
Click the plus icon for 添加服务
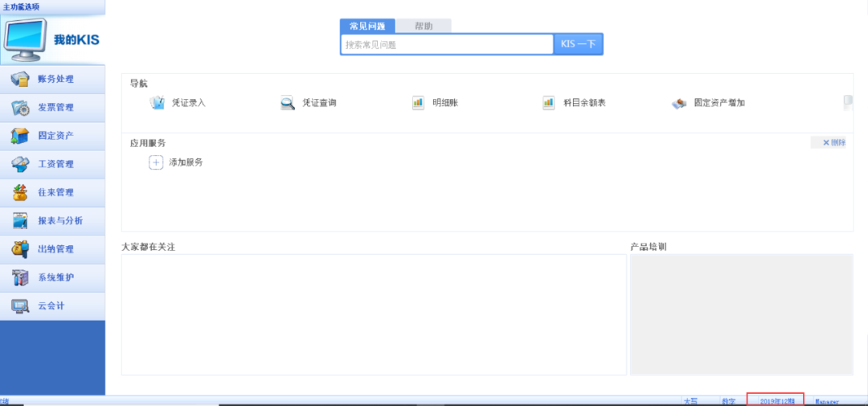(156, 163)
